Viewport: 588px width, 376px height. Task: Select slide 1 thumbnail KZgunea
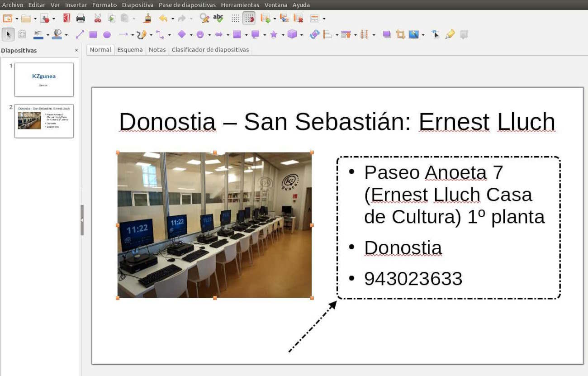44,80
